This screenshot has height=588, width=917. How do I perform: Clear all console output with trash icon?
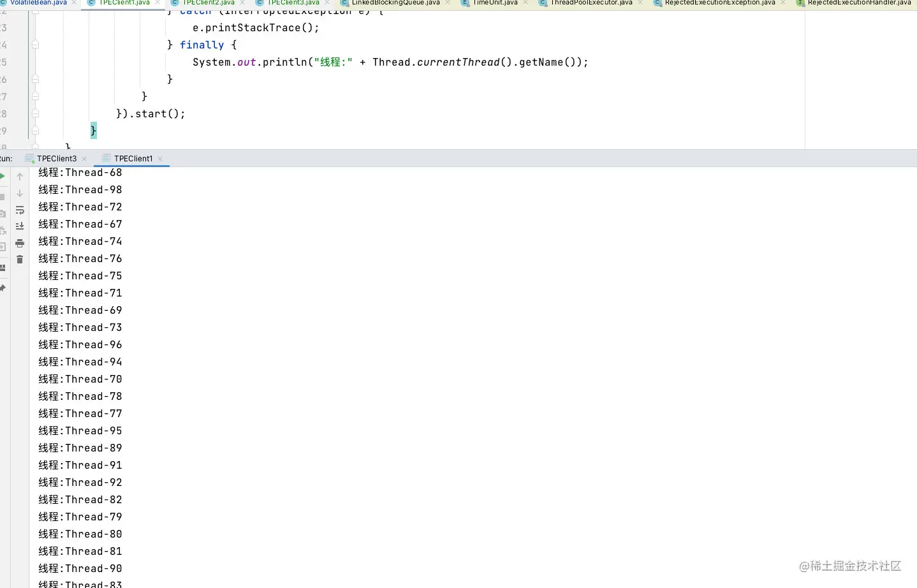[x=20, y=260]
